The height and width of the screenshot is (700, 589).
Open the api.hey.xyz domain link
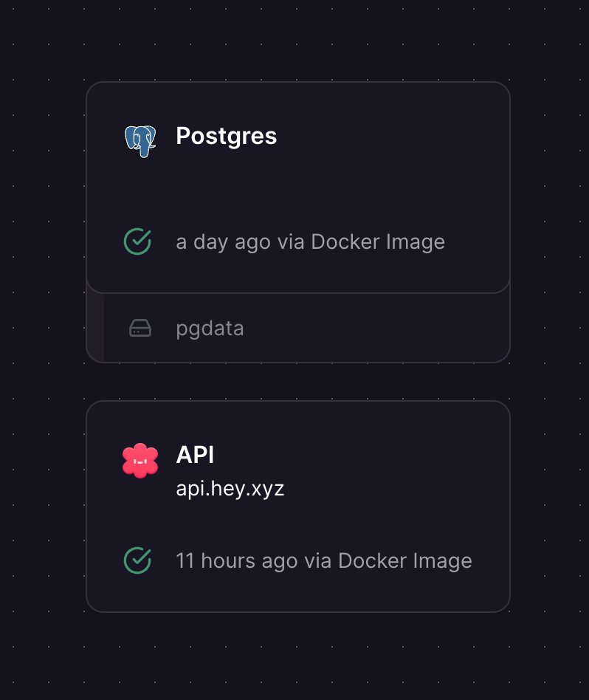point(230,488)
